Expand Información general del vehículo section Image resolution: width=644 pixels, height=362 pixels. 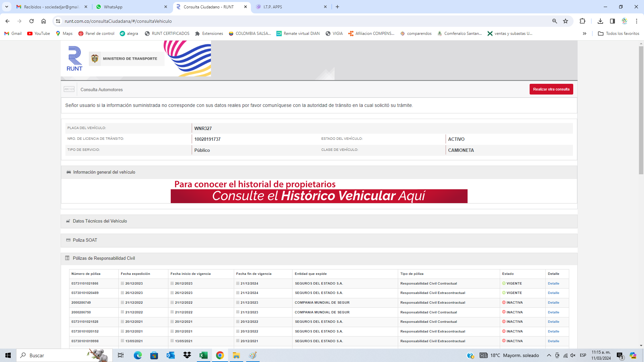click(104, 172)
